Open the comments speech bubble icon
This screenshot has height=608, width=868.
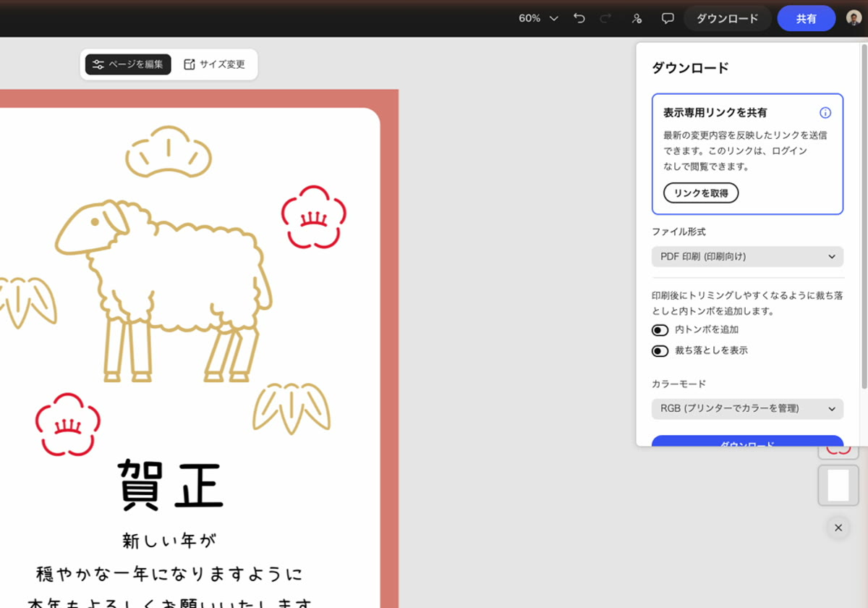[x=668, y=18]
